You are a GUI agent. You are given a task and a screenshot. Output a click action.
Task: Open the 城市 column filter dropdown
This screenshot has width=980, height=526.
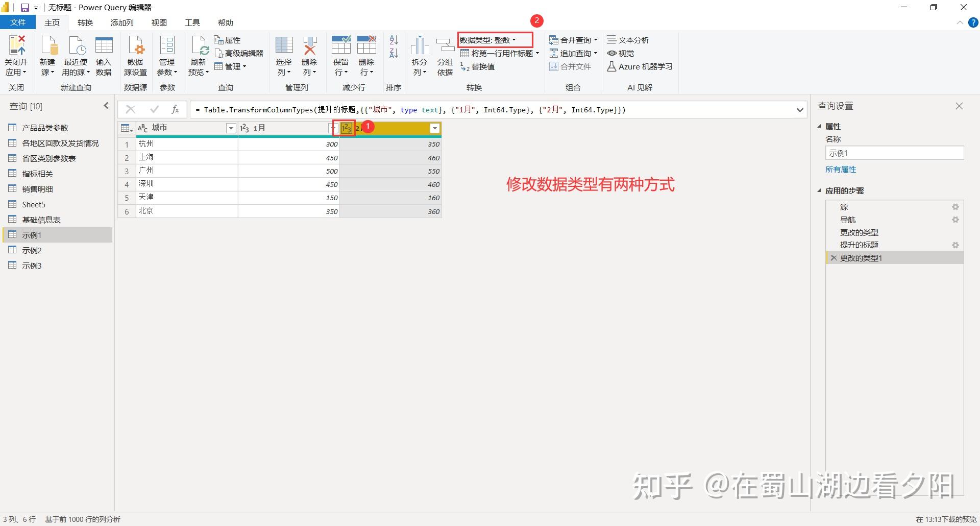coord(231,128)
